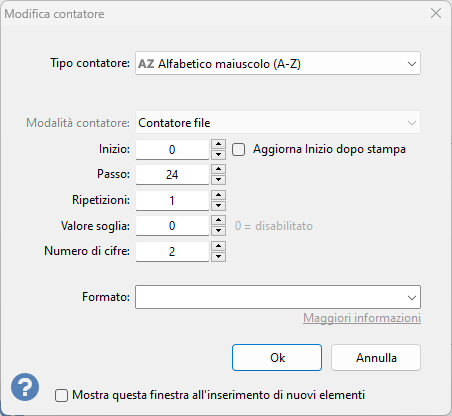This screenshot has height=416, width=452.
Task: Open the blue help question mark icon
Action: [x=25, y=387]
